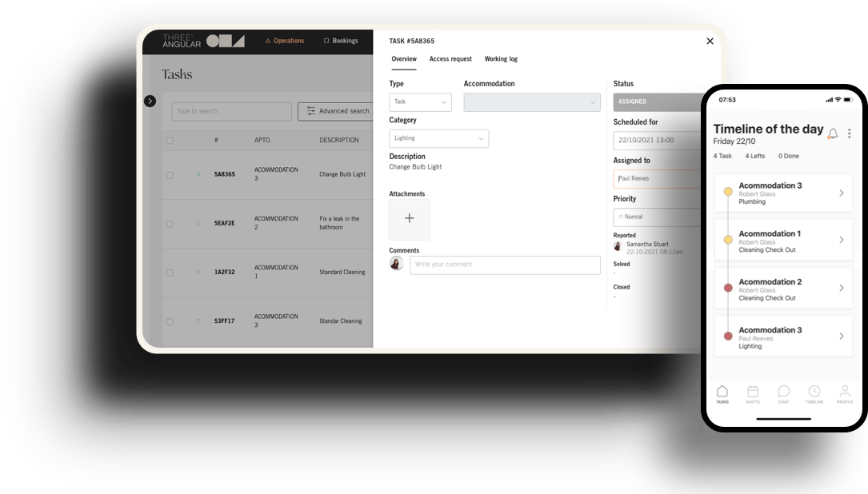Image resolution: width=868 pixels, height=494 pixels.
Task: Open Accommodation 2 Cleaning Check Out chevron
Action: (842, 289)
